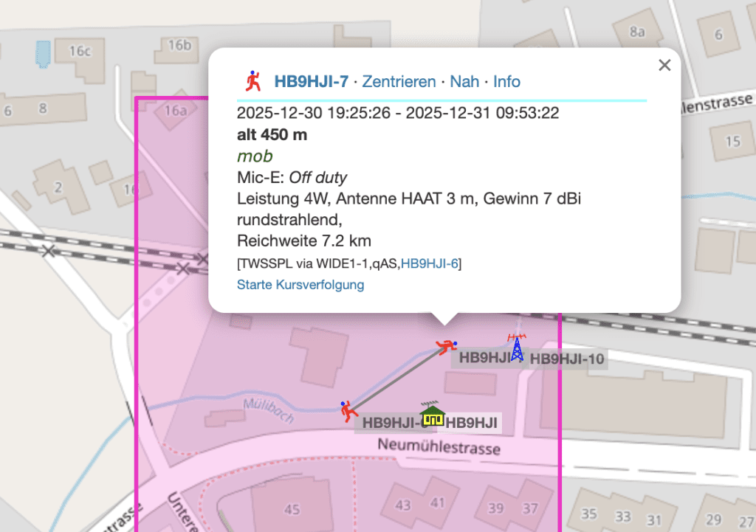Open "Info" for station HB9HJI-7
Image resolution: width=756 pixels, height=532 pixels.
pyautogui.click(x=506, y=81)
